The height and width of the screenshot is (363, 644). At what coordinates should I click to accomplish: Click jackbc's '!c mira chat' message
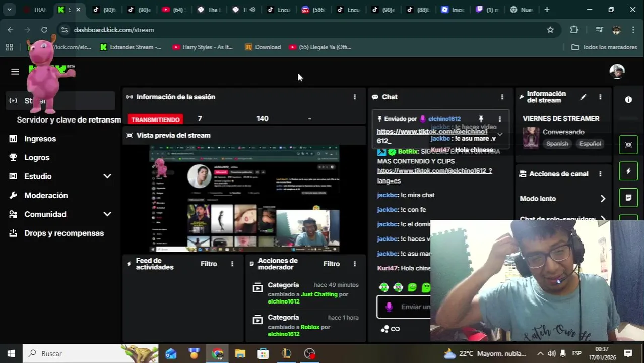pyautogui.click(x=406, y=195)
